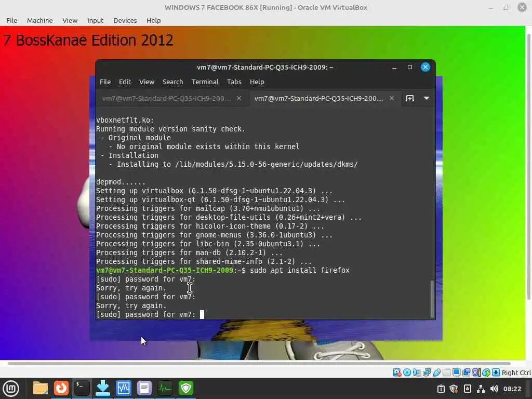Open the terminal View menu

click(147, 82)
